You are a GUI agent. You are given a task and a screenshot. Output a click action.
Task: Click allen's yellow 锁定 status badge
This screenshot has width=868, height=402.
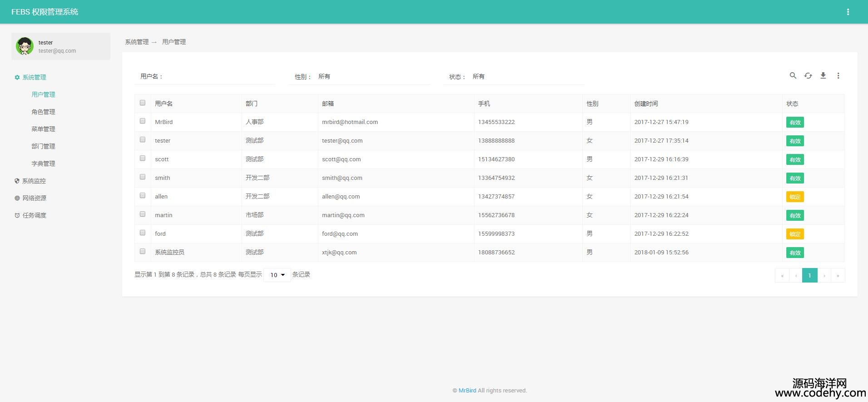click(x=795, y=197)
